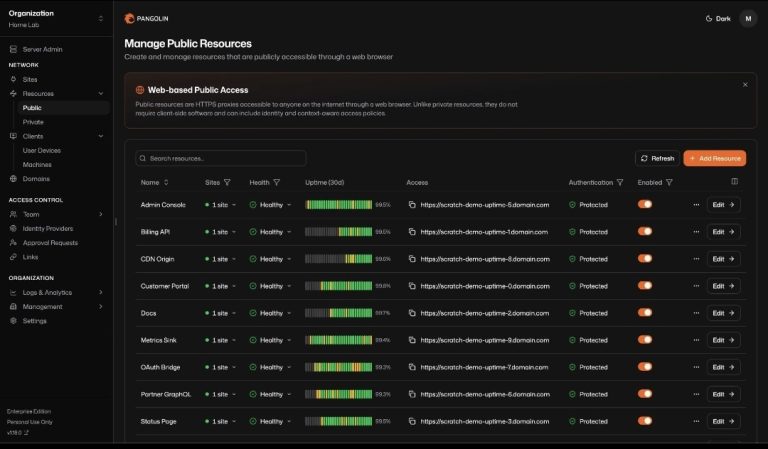Copy the Partner GraphQL access URL
768x449 pixels.
pos(412,394)
